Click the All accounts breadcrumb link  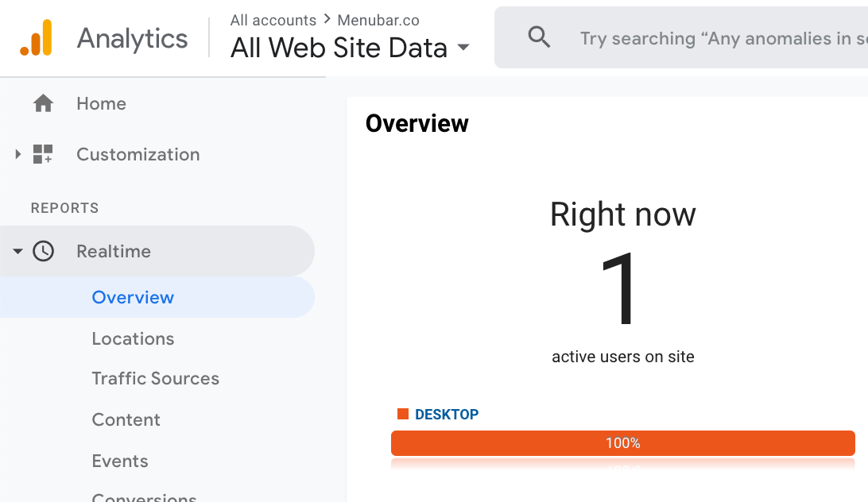coord(273,20)
